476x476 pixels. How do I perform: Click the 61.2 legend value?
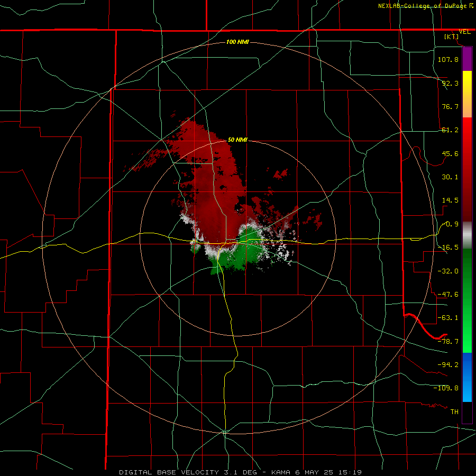pos(450,130)
